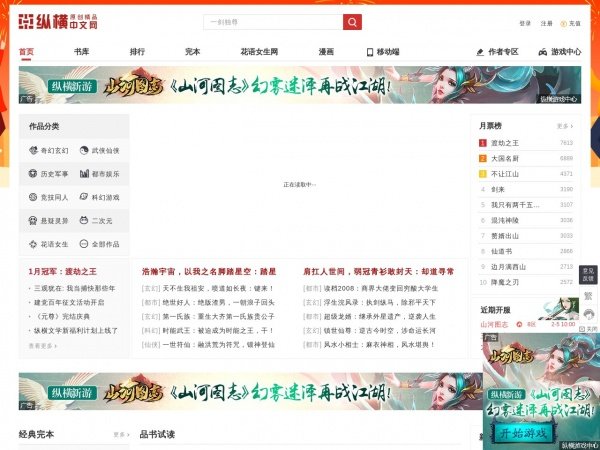This screenshot has width=600, height=450.
Task: Open 剑来 in the 月票榜 list
Action: pyautogui.click(x=498, y=189)
